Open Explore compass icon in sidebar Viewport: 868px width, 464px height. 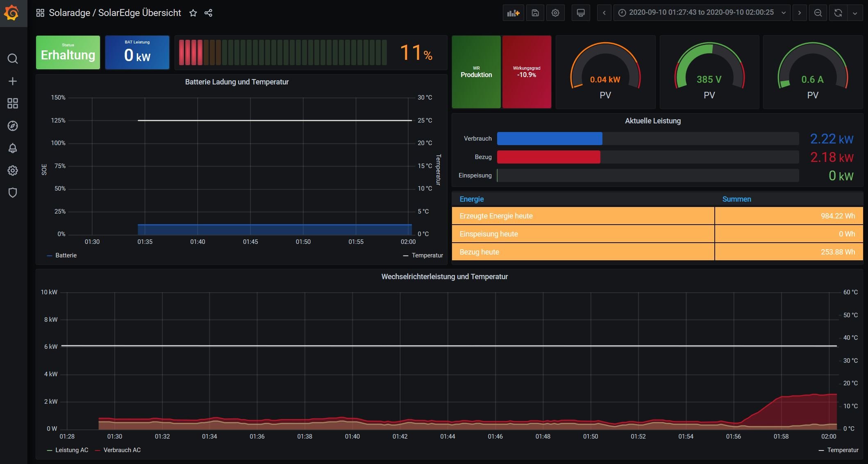point(13,126)
